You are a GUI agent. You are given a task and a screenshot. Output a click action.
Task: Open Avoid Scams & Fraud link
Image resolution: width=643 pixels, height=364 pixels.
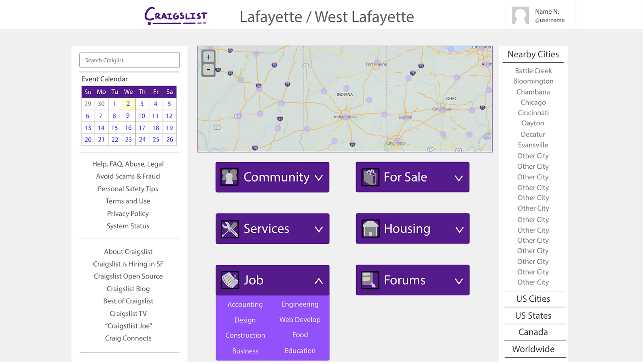coord(128,176)
